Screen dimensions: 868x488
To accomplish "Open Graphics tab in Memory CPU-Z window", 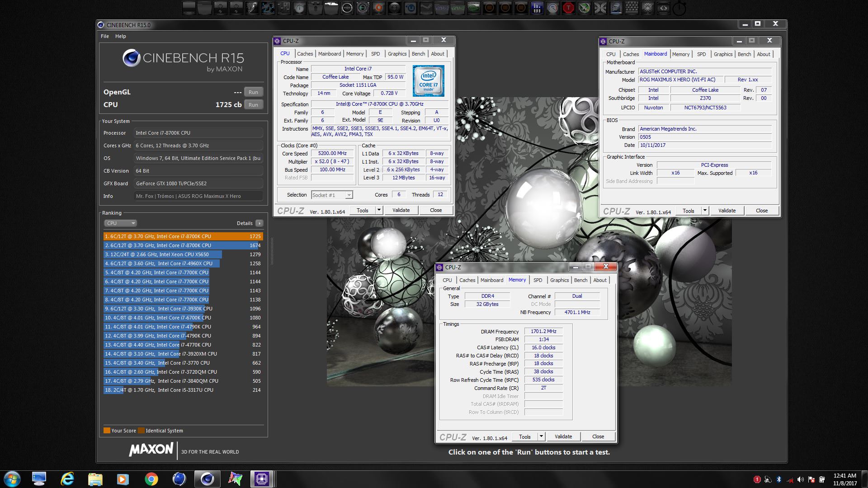I will pyautogui.click(x=559, y=280).
